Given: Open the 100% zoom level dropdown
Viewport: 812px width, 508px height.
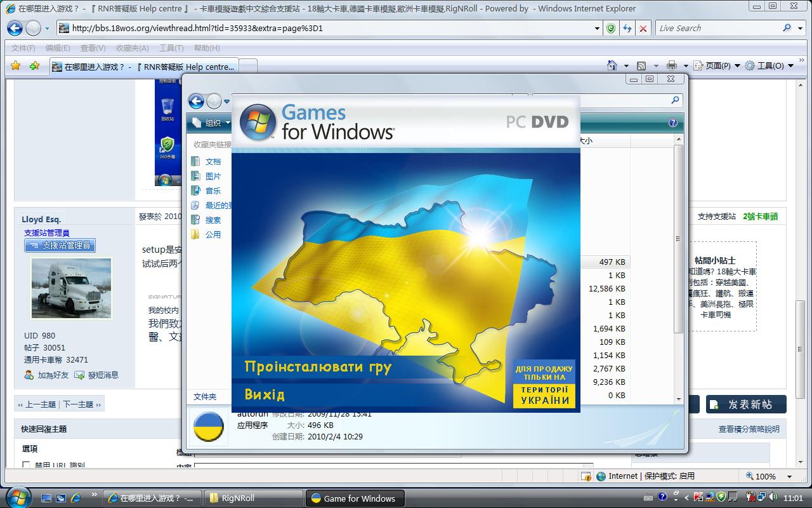Looking at the screenshot, I should [789, 476].
